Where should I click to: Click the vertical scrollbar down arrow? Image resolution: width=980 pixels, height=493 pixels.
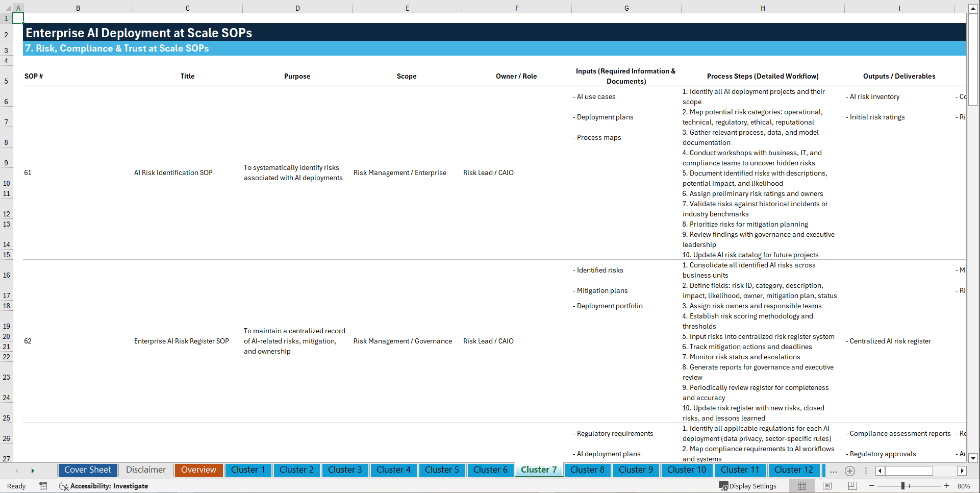tap(973, 458)
